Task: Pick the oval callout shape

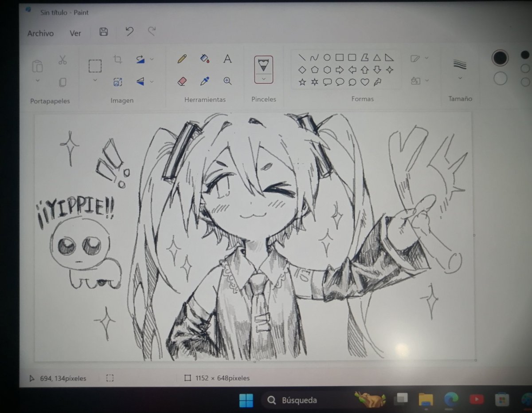Action: pyautogui.click(x=340, y=82)
